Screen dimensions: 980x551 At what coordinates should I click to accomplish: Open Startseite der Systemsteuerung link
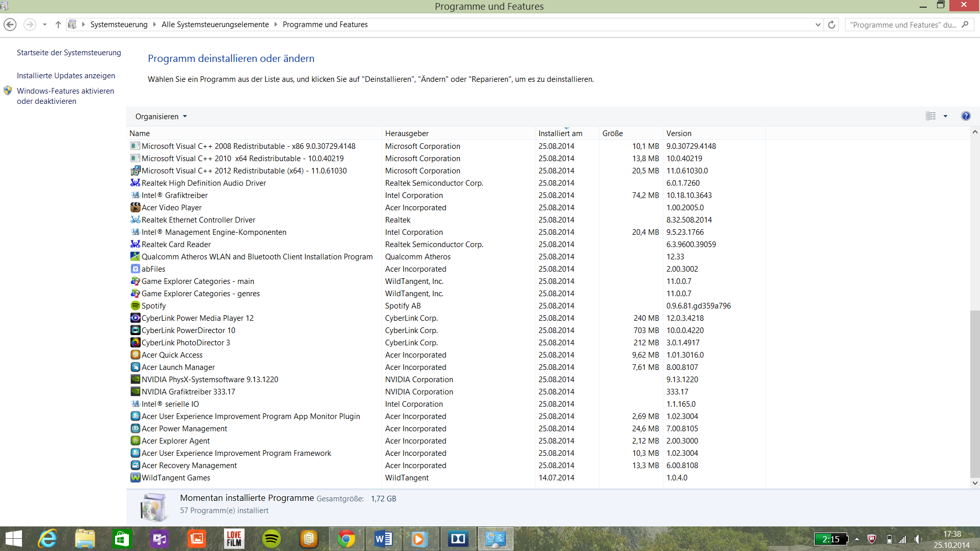click(69, 53)
